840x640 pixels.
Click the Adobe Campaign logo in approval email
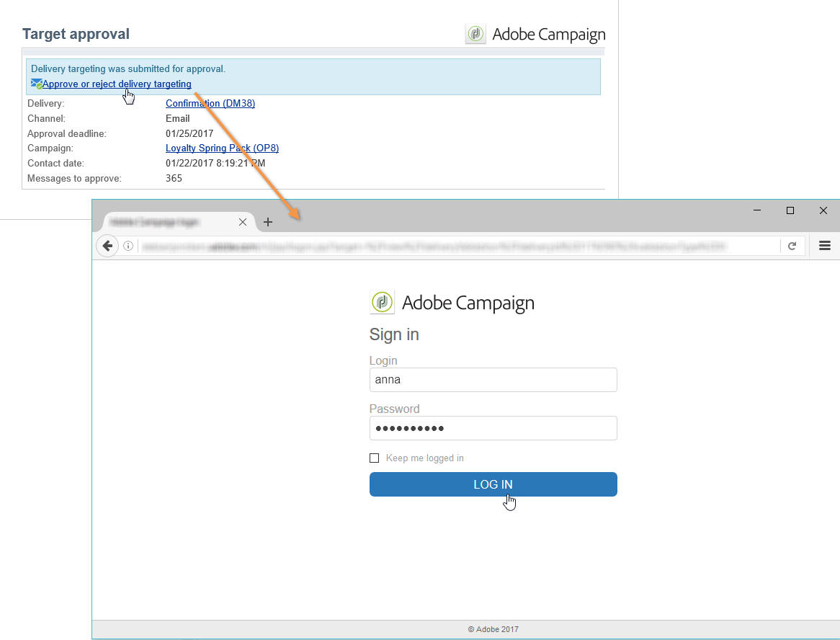click(x=535, y=35)
